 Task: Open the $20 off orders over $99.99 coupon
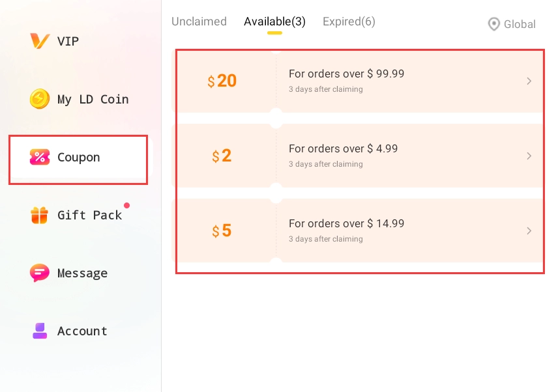pos(357,81)
